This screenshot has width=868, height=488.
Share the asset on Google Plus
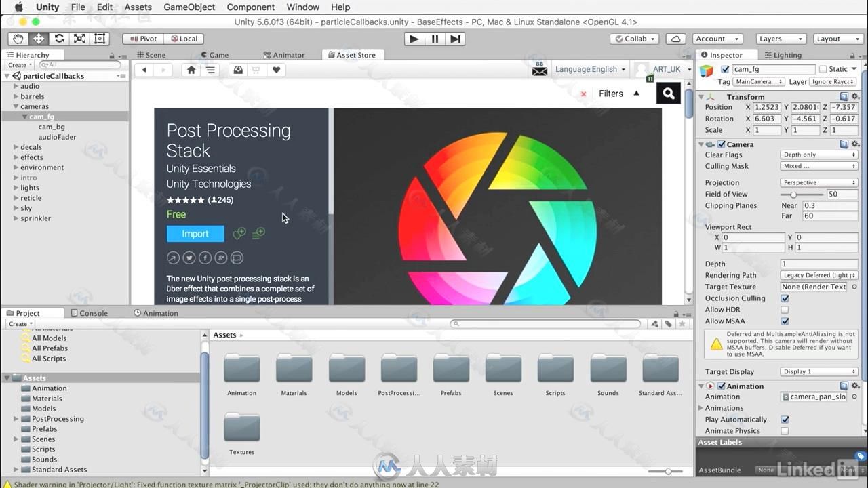[x=221, y=258]
